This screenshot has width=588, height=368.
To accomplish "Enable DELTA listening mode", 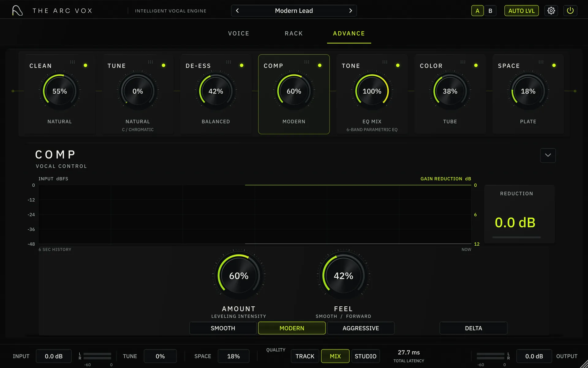I will tap(473, 328).
